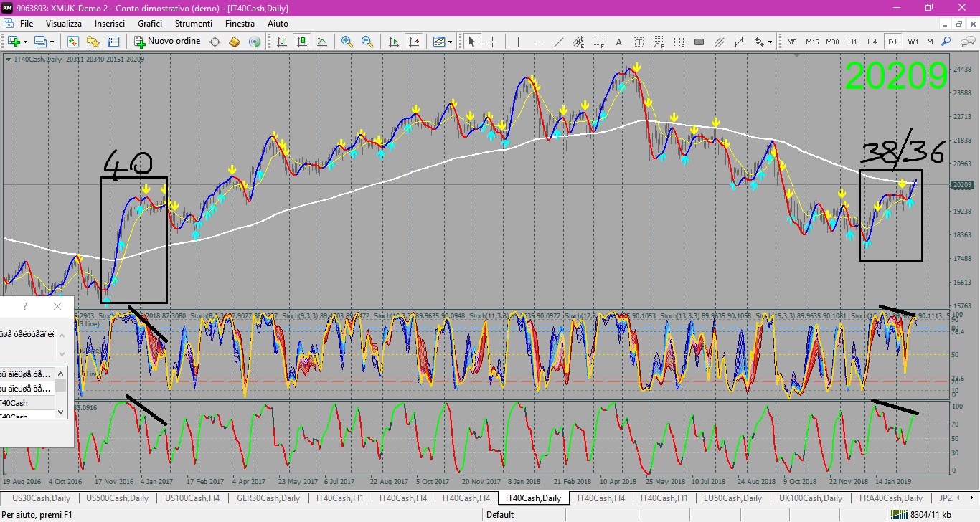
Task: Select the parallel lines tool
Action: click(720, 42)
